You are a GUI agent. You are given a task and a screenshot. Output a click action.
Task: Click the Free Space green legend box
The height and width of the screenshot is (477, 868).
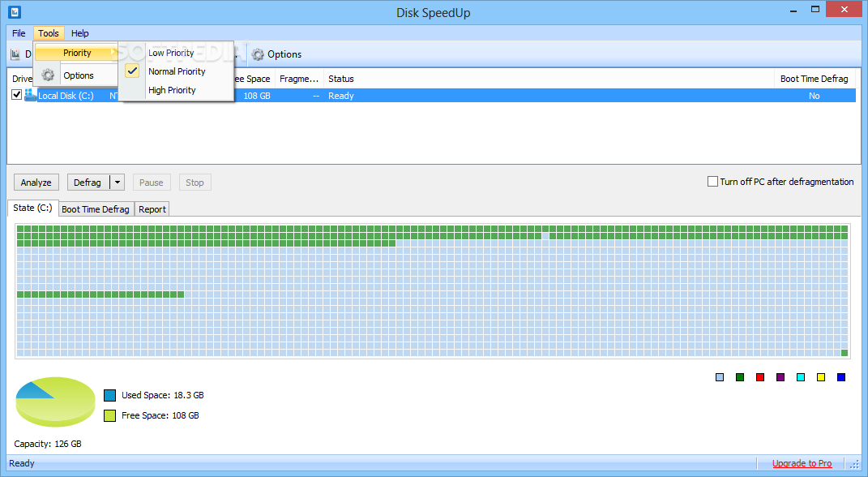[x=109, y=415]
